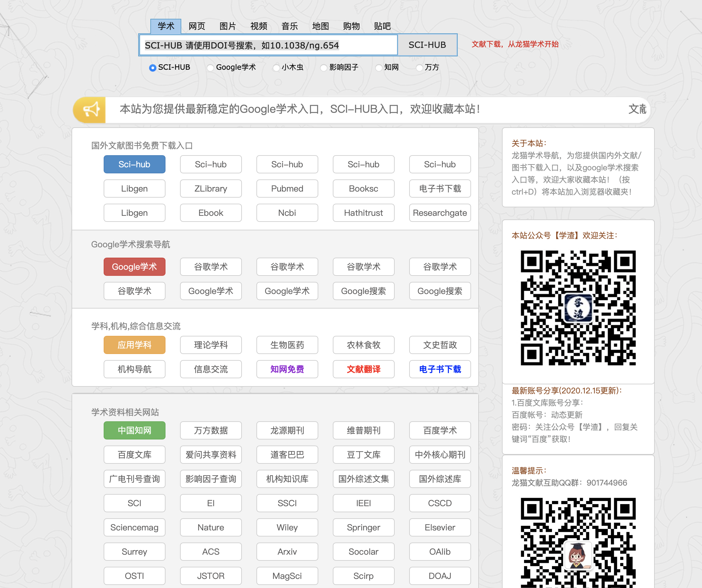Click the 学渣 public account QR code
Viewport: 702px width, 588px height.
click(578, 308)
